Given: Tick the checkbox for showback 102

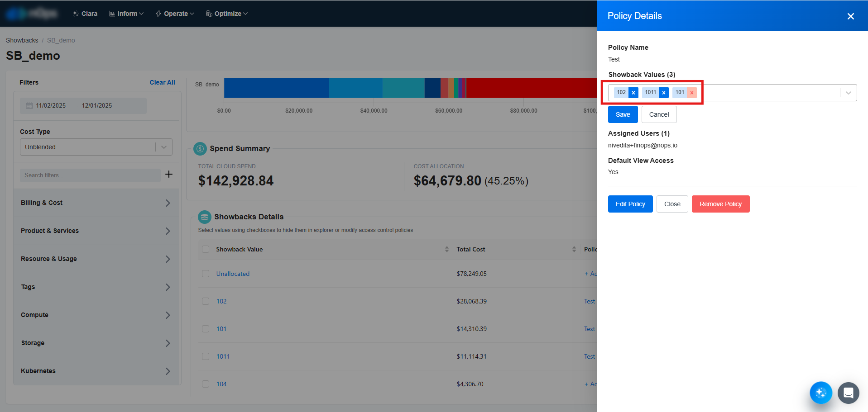Looking at the screenshot, I should (206, 301).
